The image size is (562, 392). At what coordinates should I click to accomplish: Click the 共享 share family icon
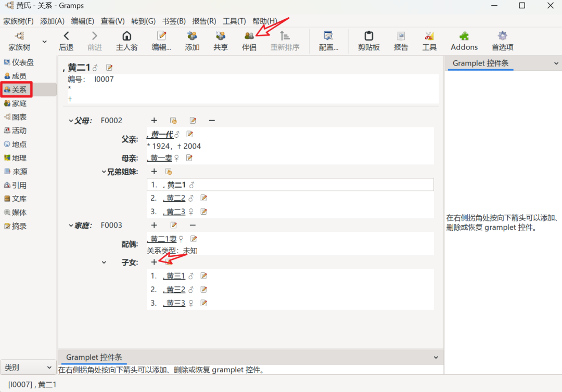point(221,36)
